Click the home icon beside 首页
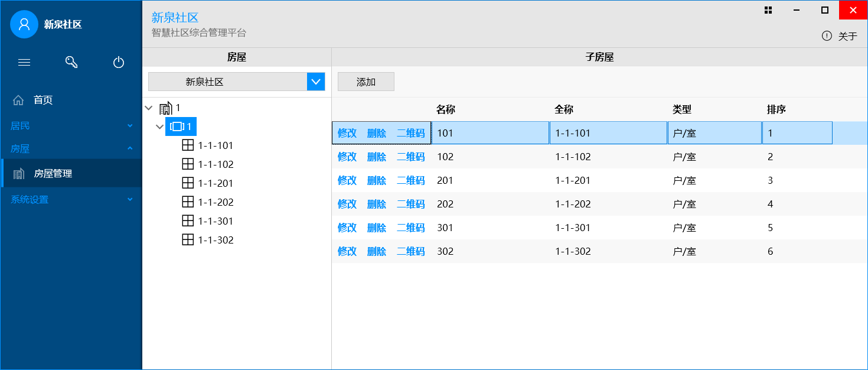This screenshot has width=868, height=370. point(18,100)
